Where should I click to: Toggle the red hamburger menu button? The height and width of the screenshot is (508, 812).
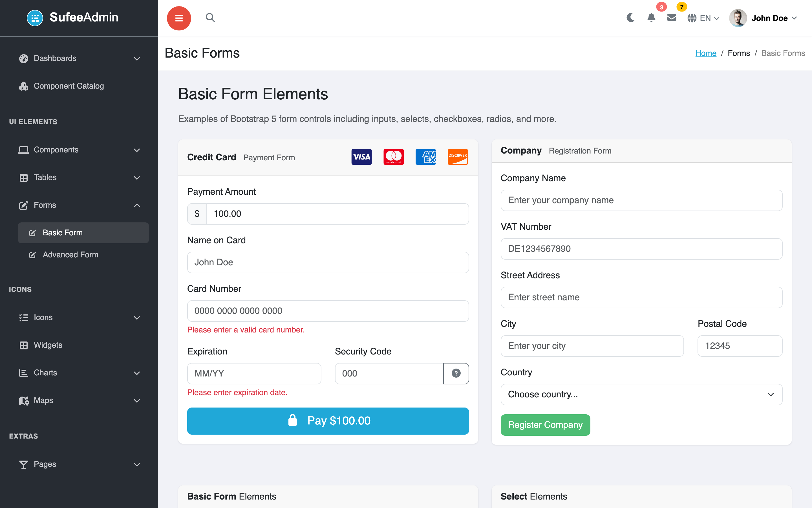[x=179, y=18]
